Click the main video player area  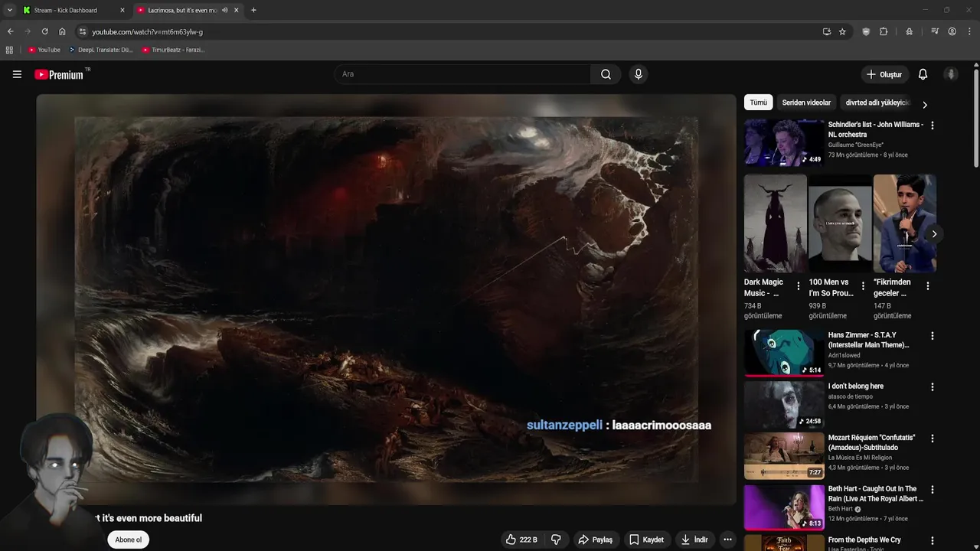tap(386, 299)
